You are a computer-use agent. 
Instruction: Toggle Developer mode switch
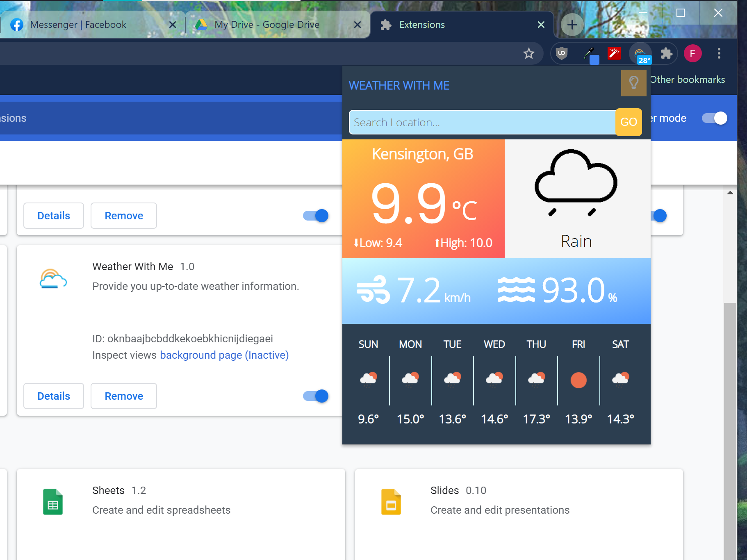[714, 118]
